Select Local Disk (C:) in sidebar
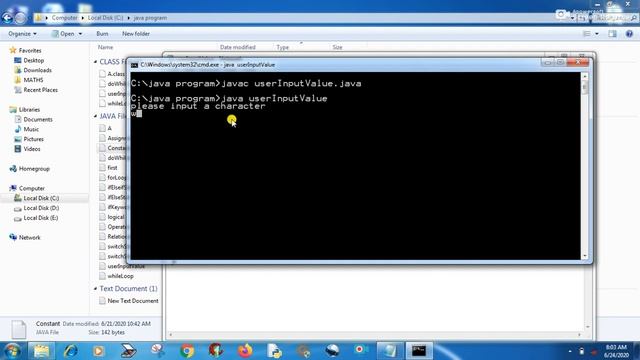The width and height of the screenshot is (640, 360). [41, 198]
